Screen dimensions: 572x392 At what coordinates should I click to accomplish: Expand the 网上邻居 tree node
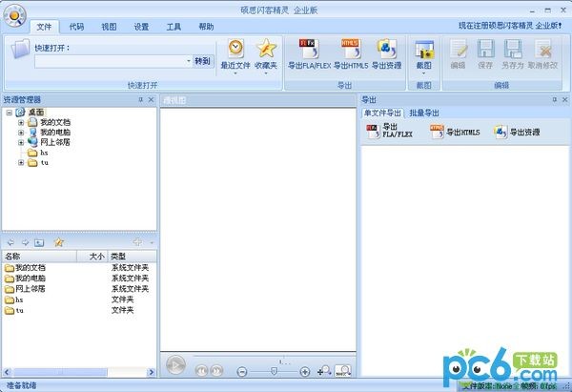21,142
